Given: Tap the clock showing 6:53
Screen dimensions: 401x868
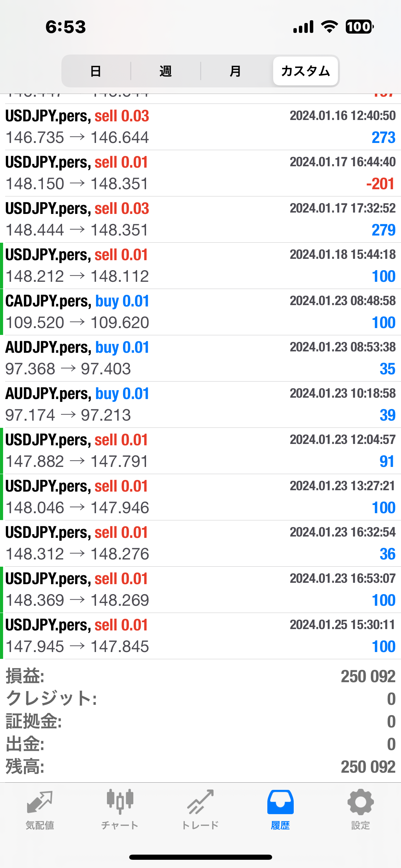Looking at the screenshot, I should (66, 27).
